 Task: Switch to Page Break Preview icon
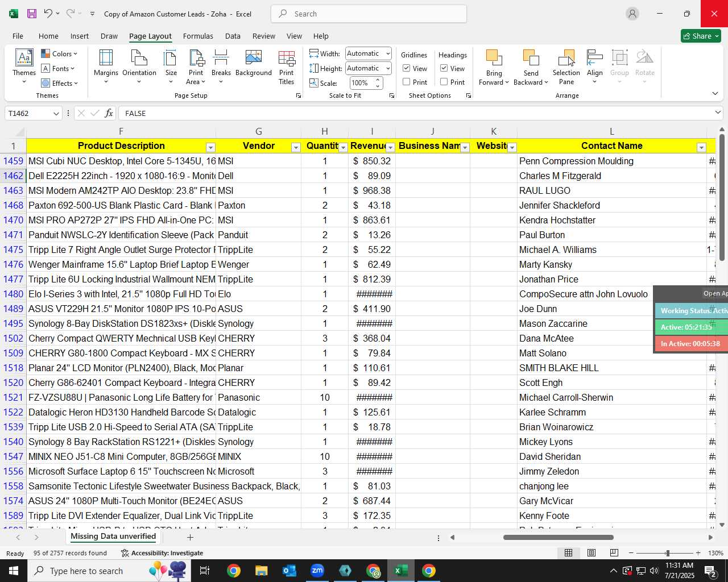click(614, 553)
